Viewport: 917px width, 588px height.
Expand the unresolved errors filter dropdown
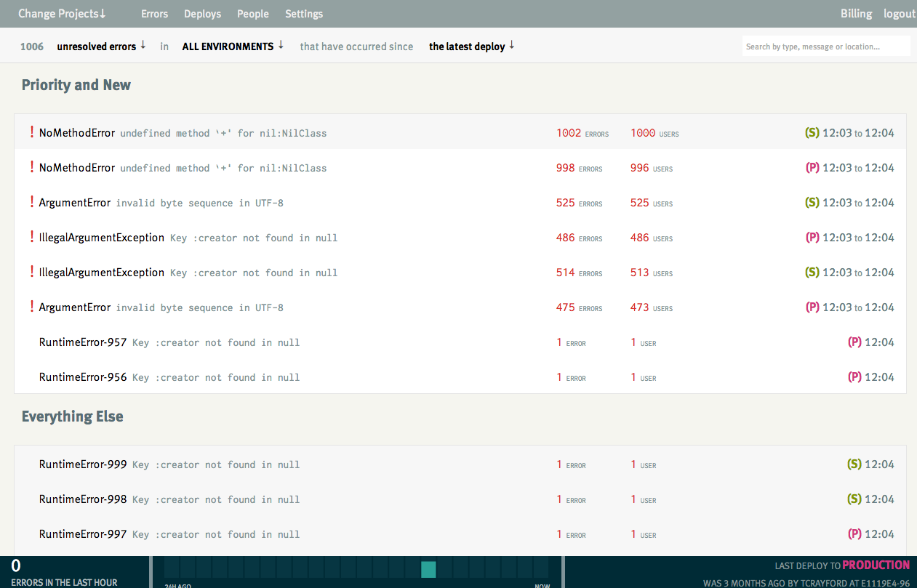[x=101, y=47]
